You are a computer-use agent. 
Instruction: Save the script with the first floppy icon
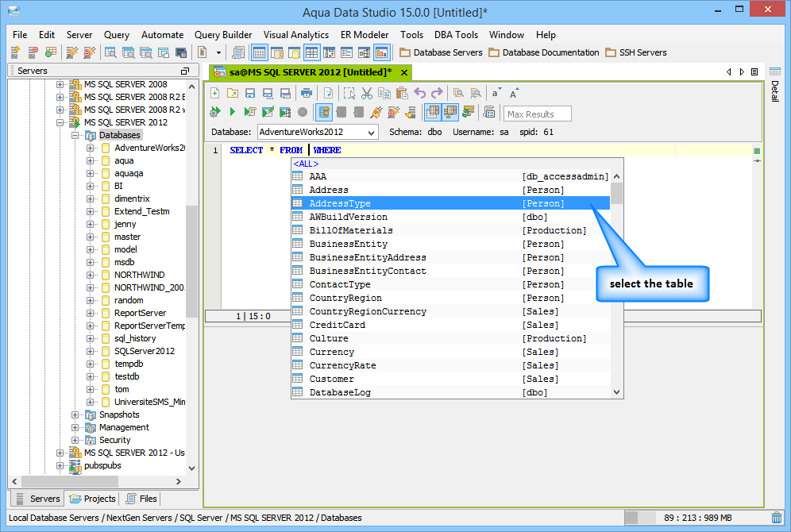coord(249,93)
